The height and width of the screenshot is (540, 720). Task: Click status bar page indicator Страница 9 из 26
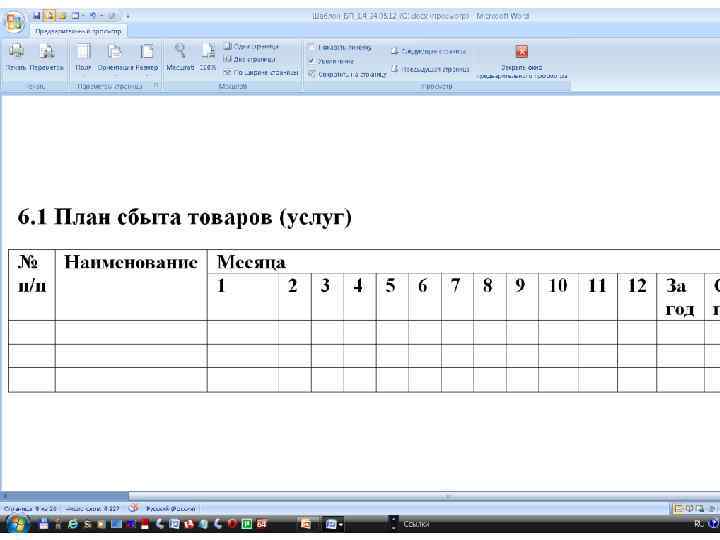[x=30, y=508]
